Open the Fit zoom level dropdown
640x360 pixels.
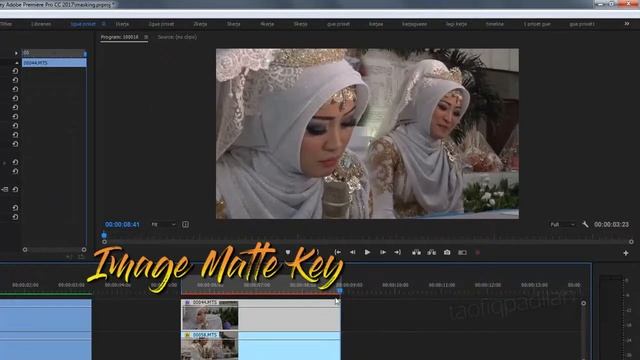pyautogui.click(x=163, y=224)
